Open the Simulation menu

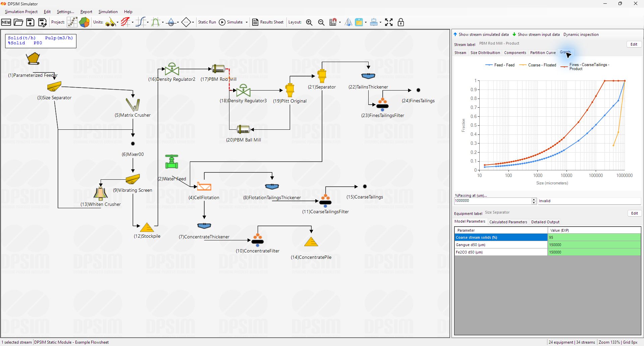point(108,12)
